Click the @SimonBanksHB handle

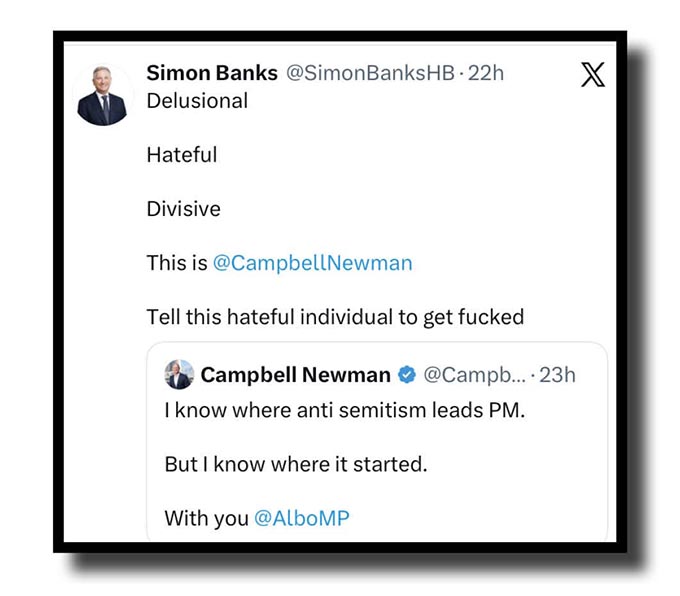[371, 73]
